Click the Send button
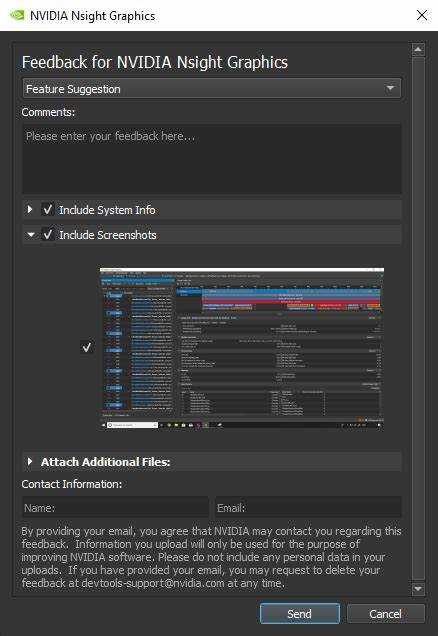438x636 pixels. (x=300, y=614)
